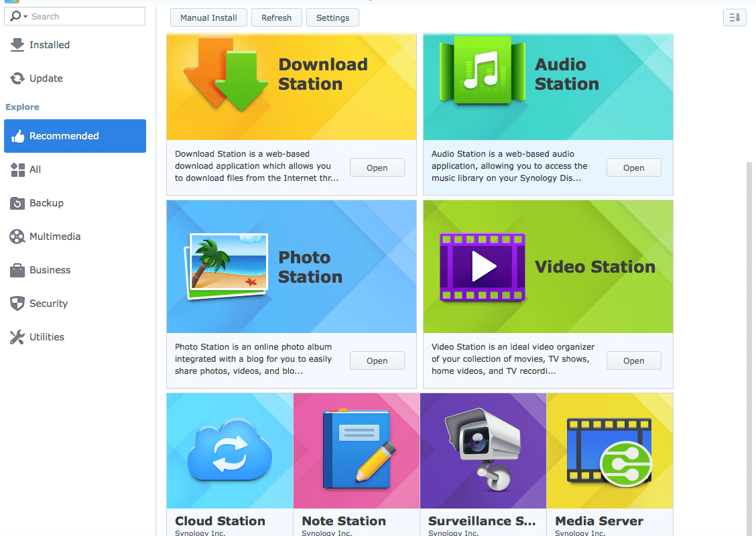Click the Download Station description text
Viewport: 756px width, 536px height.
coord(257,165)
